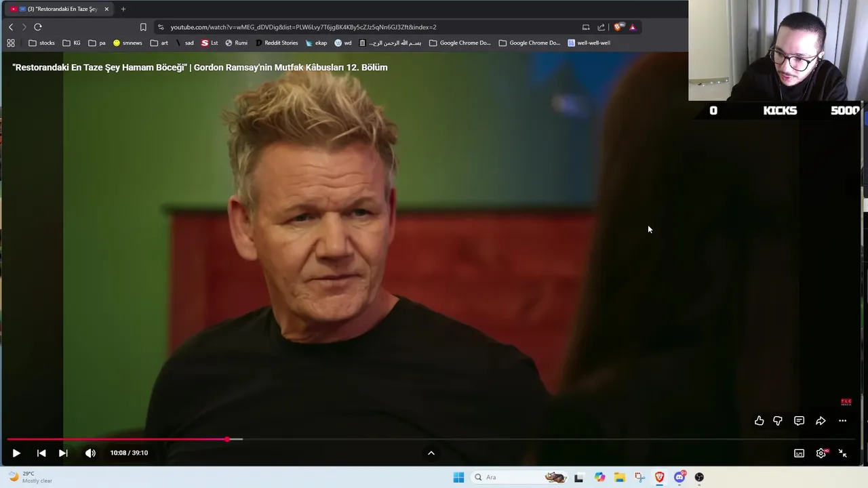Open Brave Rewards triangle icon

click(633, 27)
